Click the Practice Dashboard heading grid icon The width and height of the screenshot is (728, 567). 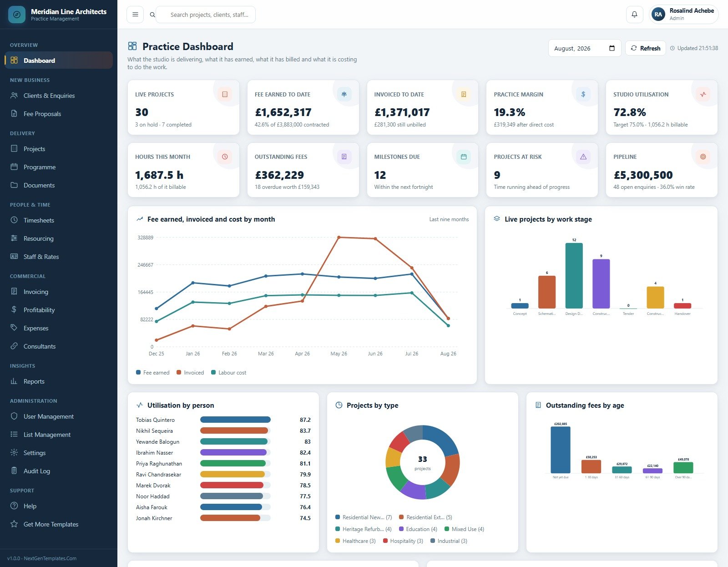point(132,46)
